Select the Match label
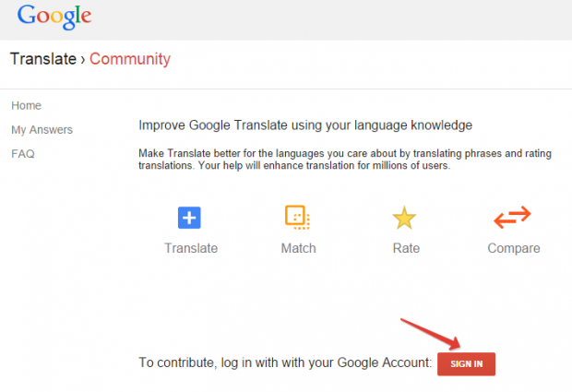The image size is (572, 392). [x=298, y=248]
